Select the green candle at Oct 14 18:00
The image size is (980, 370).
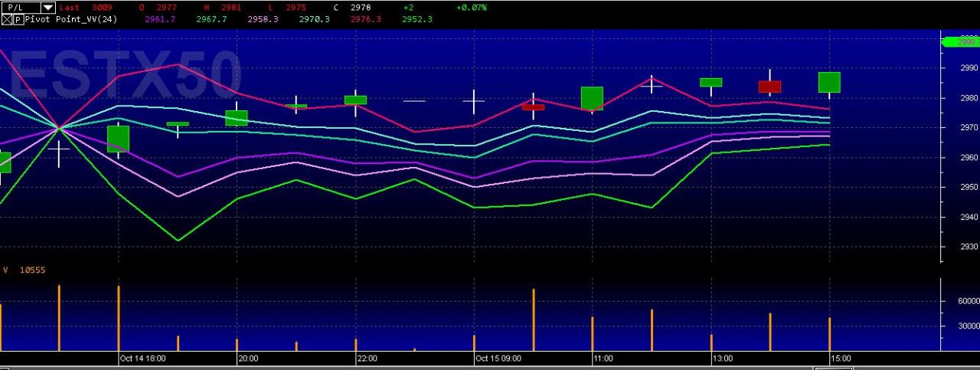pyautogui.click(x=118, y=139)
